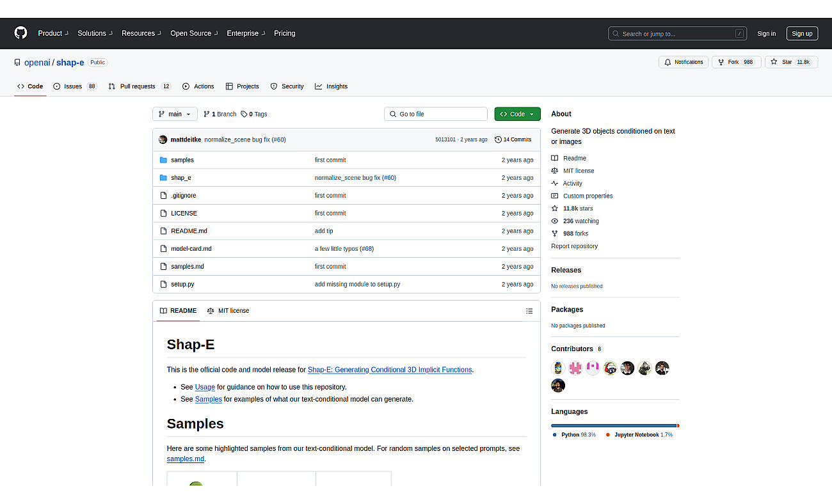Click the Notifications bell button

684,62
